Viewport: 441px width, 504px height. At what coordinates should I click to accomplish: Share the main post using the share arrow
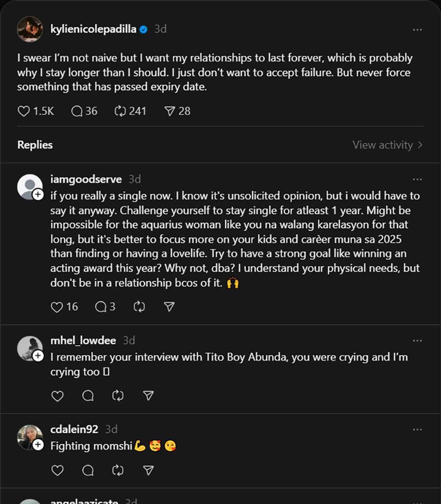click(x=169, y=112)
